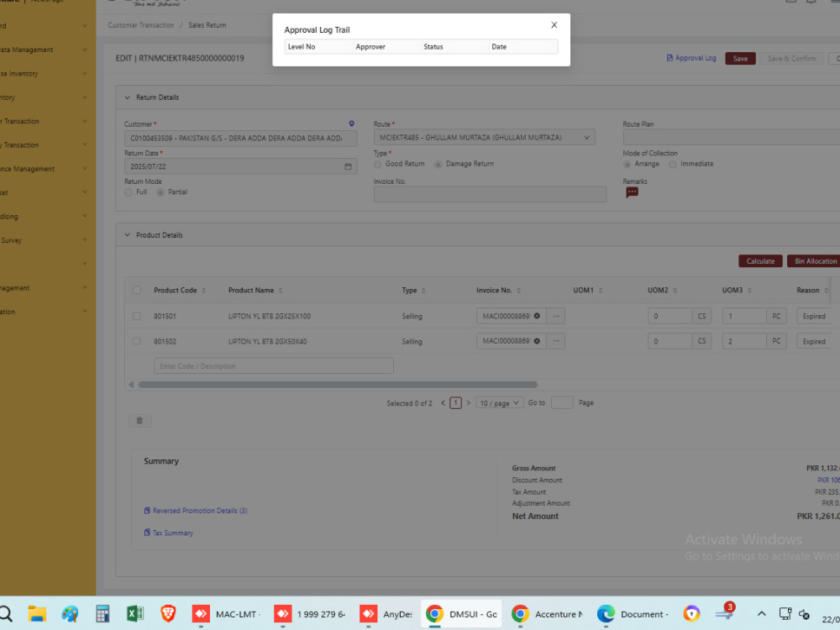The height and width of the screenshot is (630, 840).
Task: Click the Bin Allocation button
Action: [814, 261]
